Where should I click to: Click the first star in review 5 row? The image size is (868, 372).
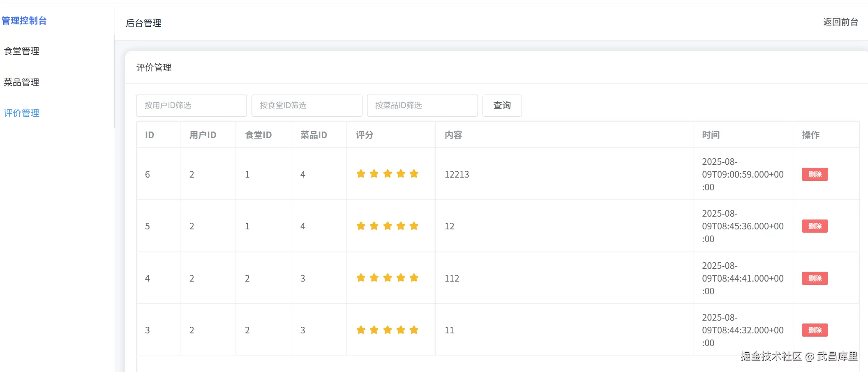point(361,226)
